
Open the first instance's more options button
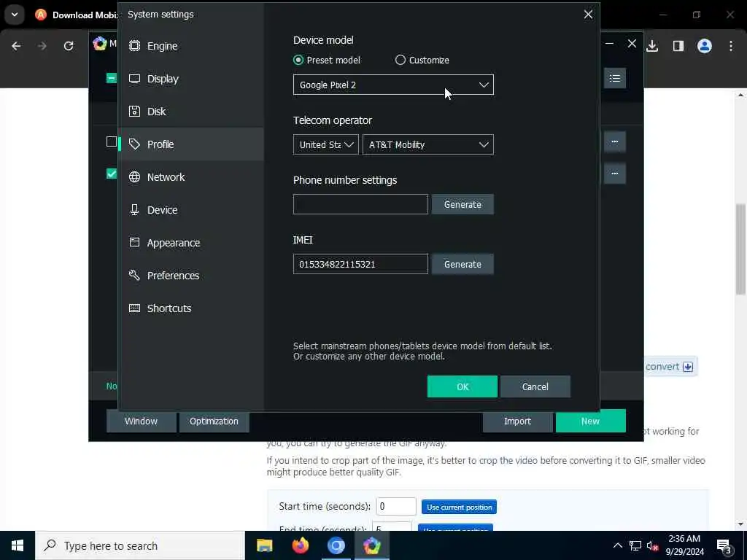(614, 142)
